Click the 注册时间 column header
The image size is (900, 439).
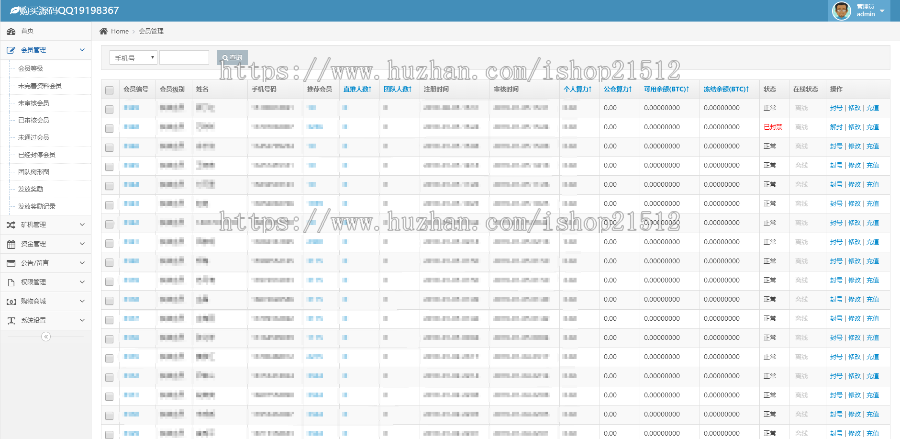436,90
